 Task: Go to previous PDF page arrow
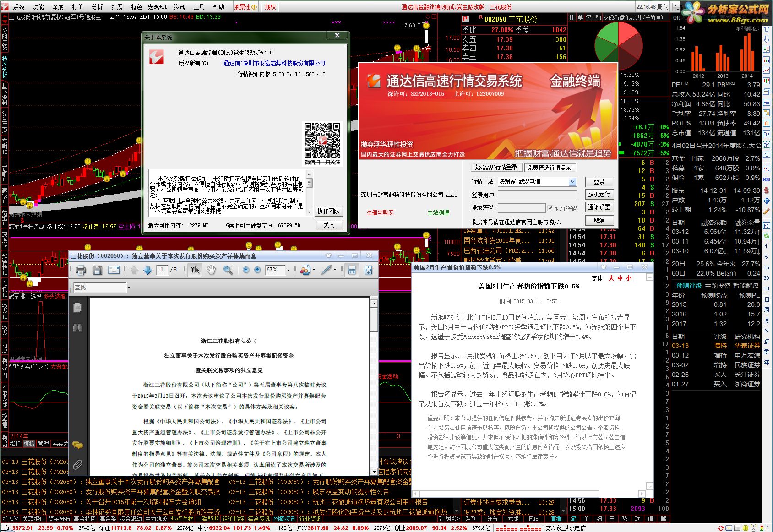point(134,270)
